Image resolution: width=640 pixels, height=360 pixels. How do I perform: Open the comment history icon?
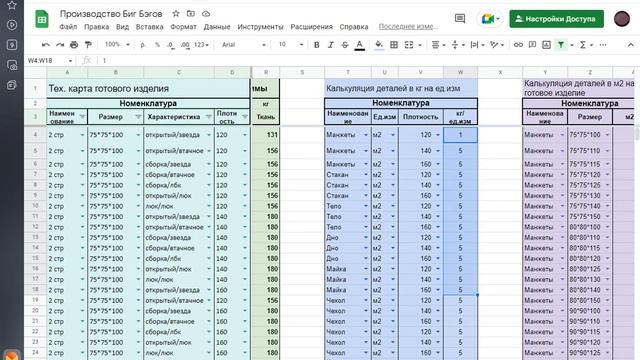[460, 19]
